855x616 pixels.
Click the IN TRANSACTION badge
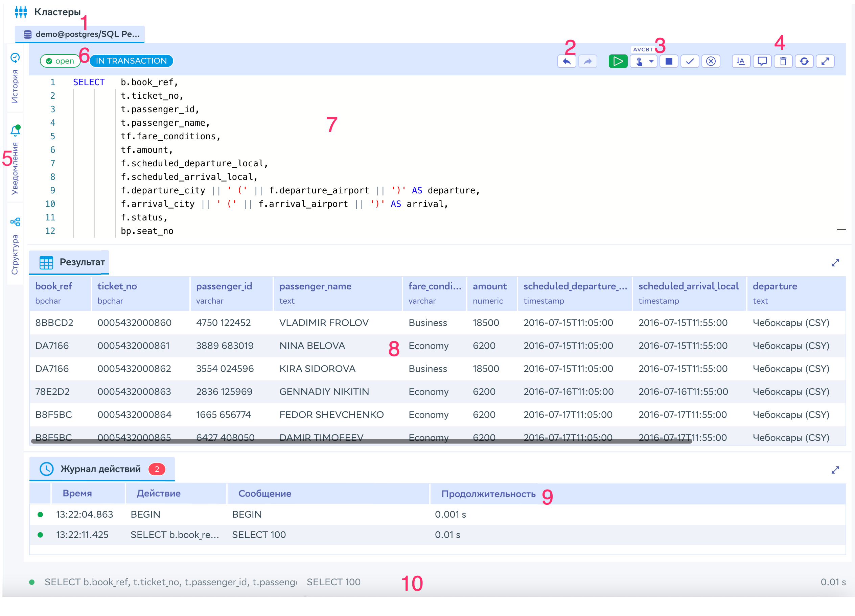131,61
